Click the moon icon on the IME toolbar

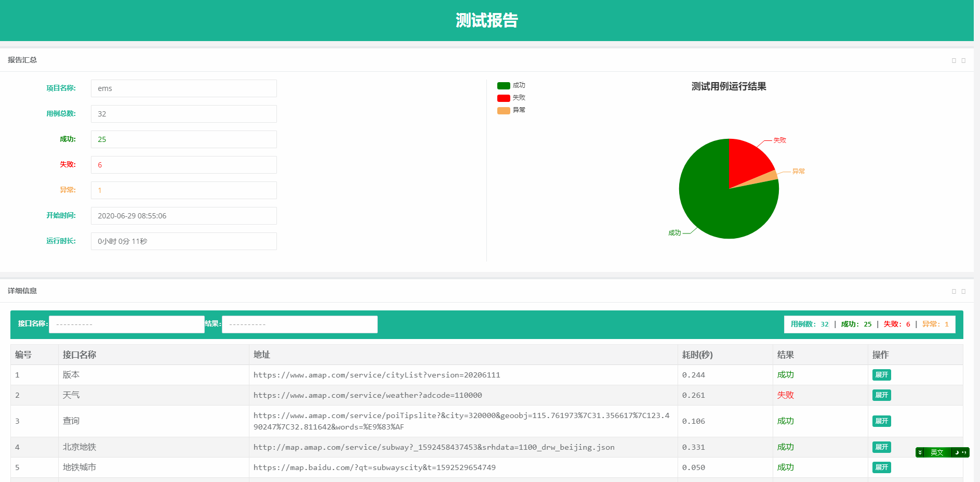click(x=957, y=452)
